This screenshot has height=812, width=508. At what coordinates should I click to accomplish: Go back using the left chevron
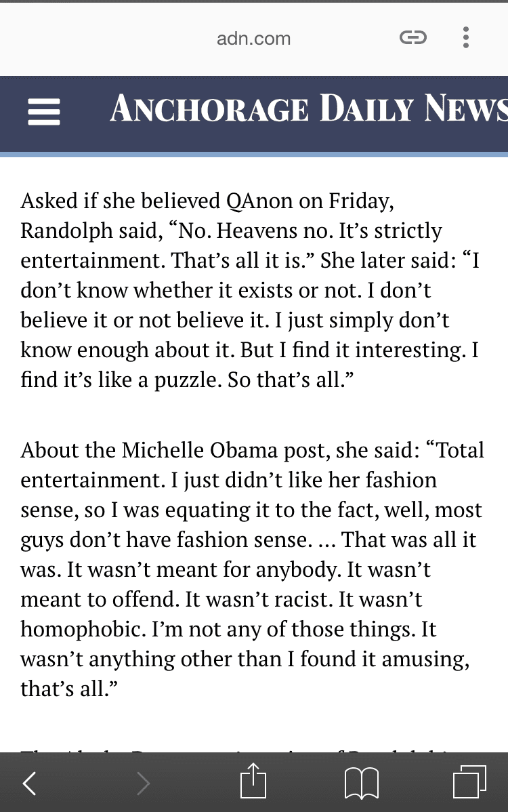pyautogui.click(x=30, y=782)
